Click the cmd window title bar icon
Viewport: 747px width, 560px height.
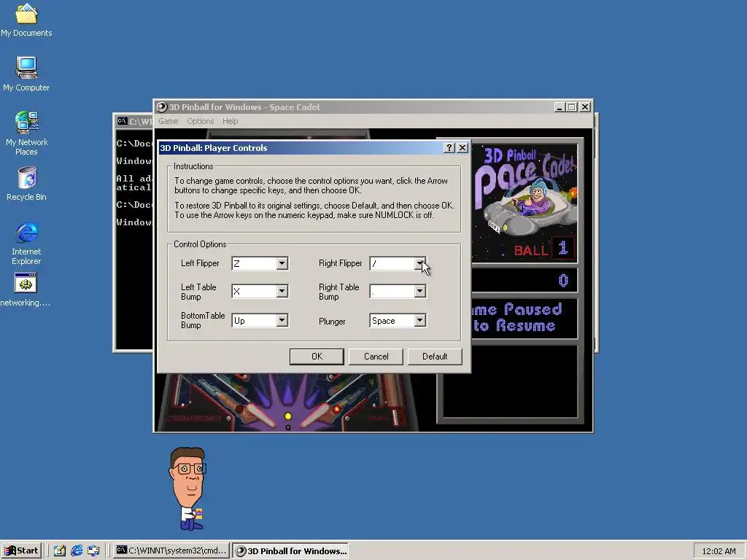click(x=122, y=121)
